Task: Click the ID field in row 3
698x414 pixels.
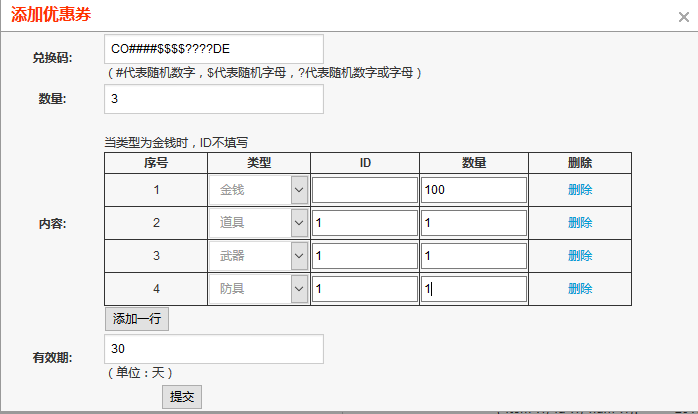Action: coord(365,256)
